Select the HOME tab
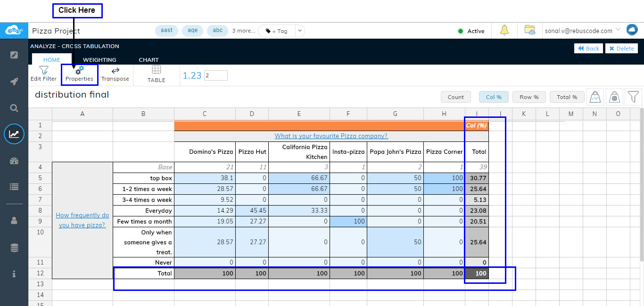Viewport: 644px width, 306px height. pos(52,60)
